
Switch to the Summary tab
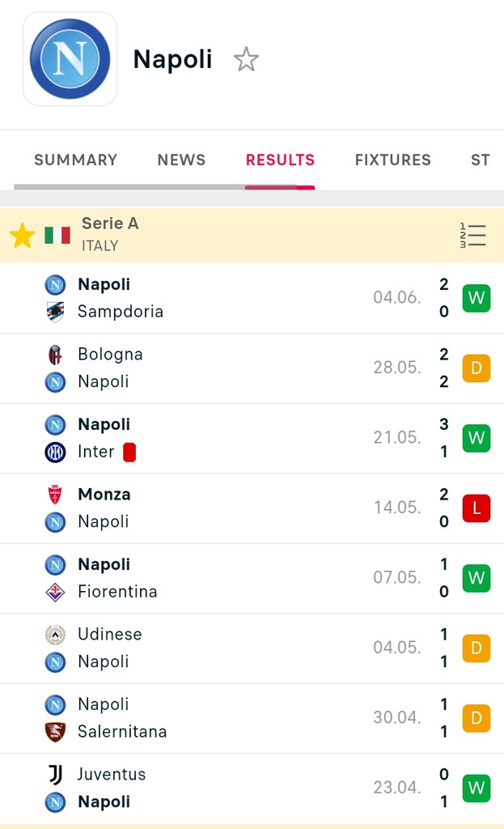point(75,159)
